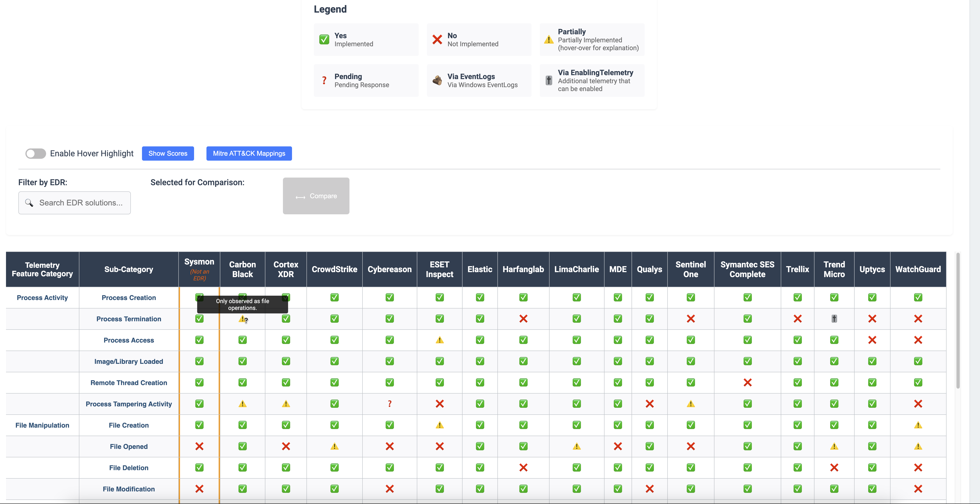Select the Qualys column header
The width and height of the screenshot is (980, 504).
coord(649,269)
